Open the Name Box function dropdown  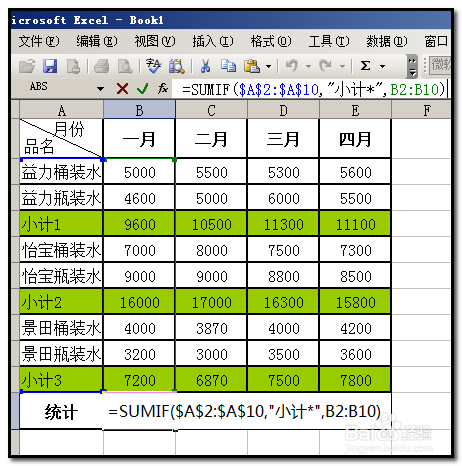point(100,89)
